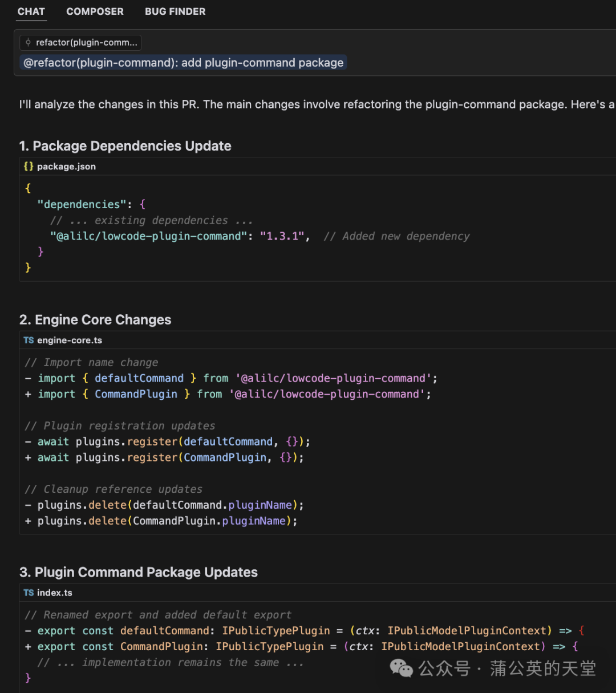
Task: Click the JSON braces icon beside package.json
Action: 29,167
